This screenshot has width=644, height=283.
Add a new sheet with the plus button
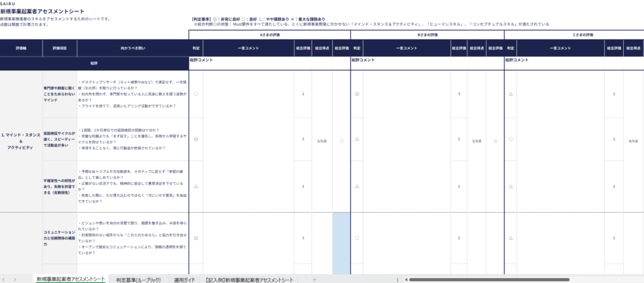[x=314, y=280]
